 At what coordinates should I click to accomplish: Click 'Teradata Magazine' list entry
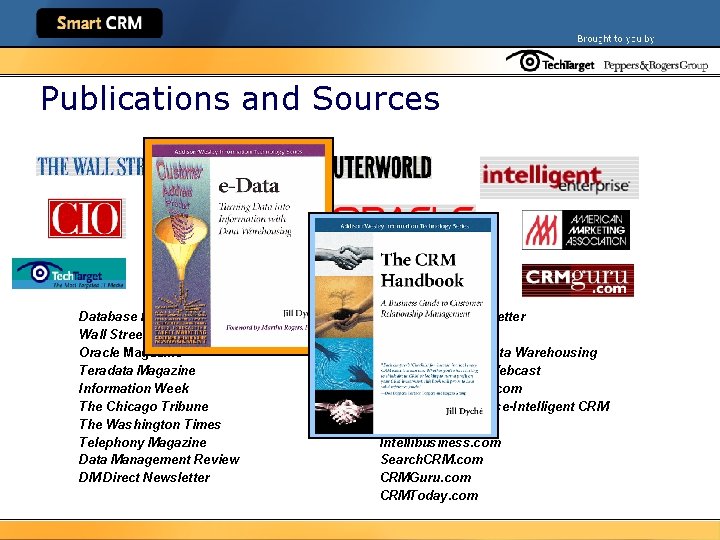click(137, 371)
